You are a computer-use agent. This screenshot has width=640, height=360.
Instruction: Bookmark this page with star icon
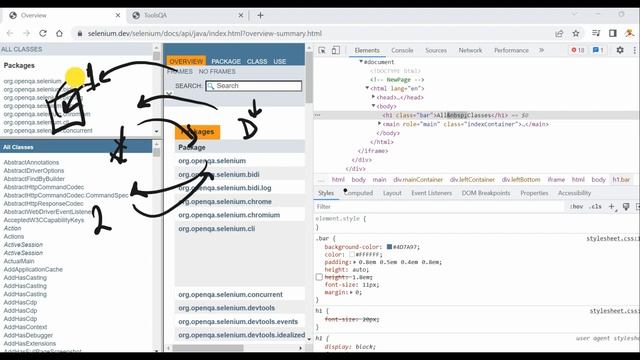tap(576, 33)
